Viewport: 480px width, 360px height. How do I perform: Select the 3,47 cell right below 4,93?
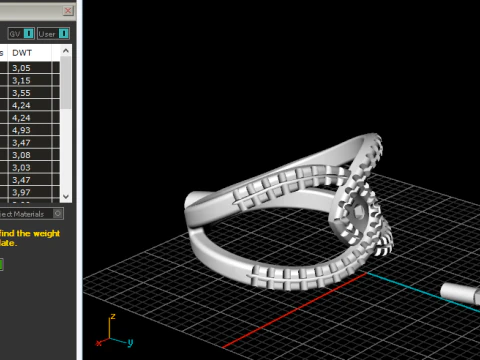click(x=30, y=143)
